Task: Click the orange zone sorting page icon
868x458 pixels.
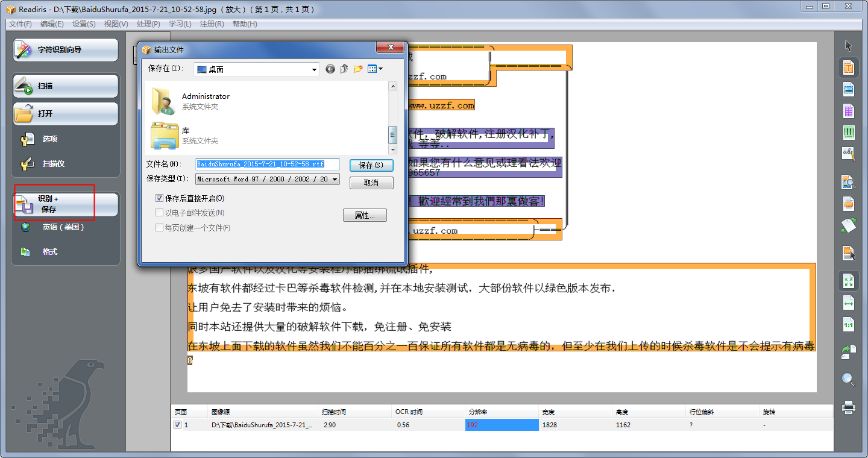Action: point(849,204)
